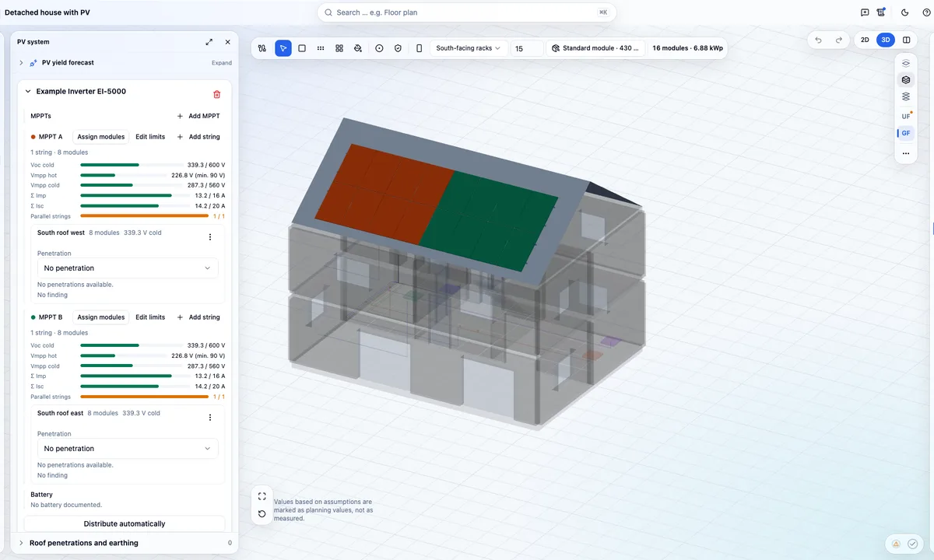This screenshot has width=934, height=560.
Task: Expand the PV yield forecast section
Action: point(21,62)
